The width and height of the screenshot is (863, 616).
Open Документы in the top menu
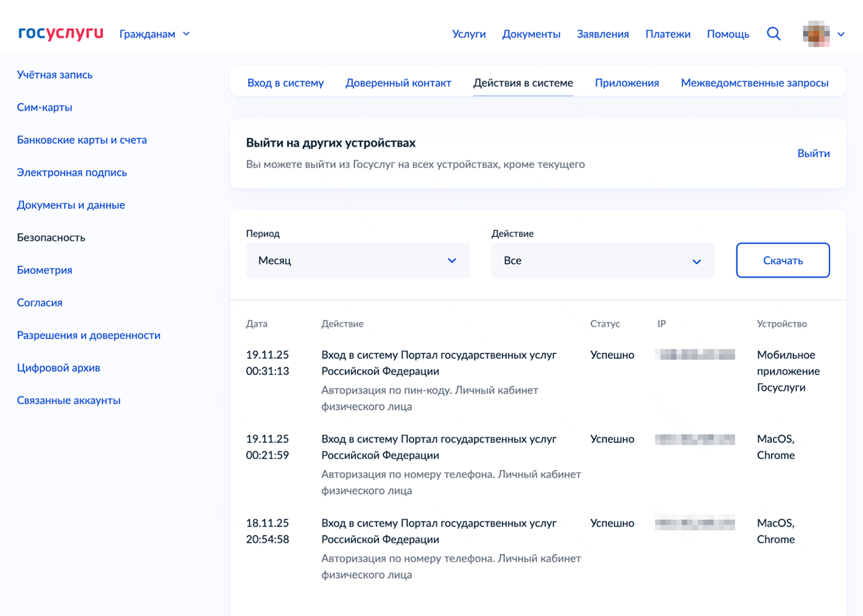tap(531, 34)
